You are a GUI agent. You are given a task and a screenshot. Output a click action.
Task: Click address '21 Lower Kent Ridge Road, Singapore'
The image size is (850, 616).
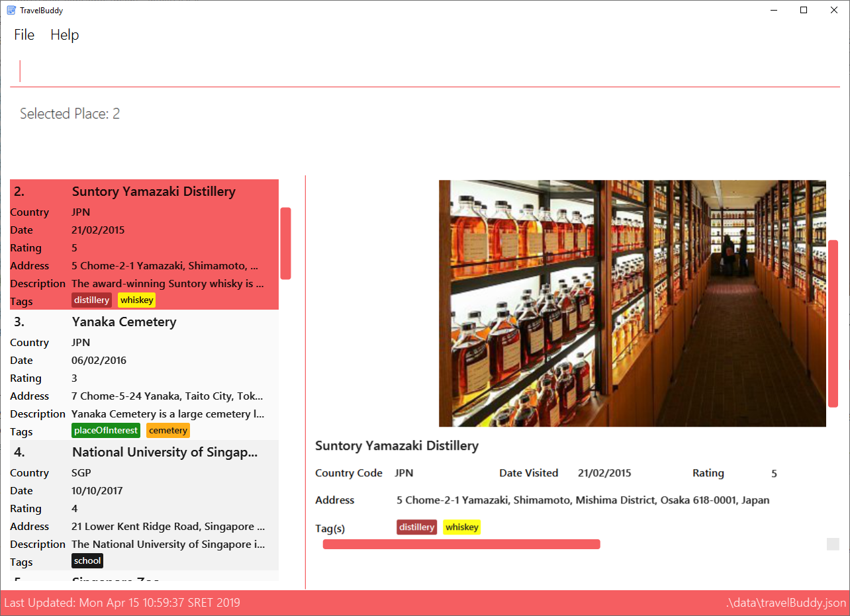[168, 527]
